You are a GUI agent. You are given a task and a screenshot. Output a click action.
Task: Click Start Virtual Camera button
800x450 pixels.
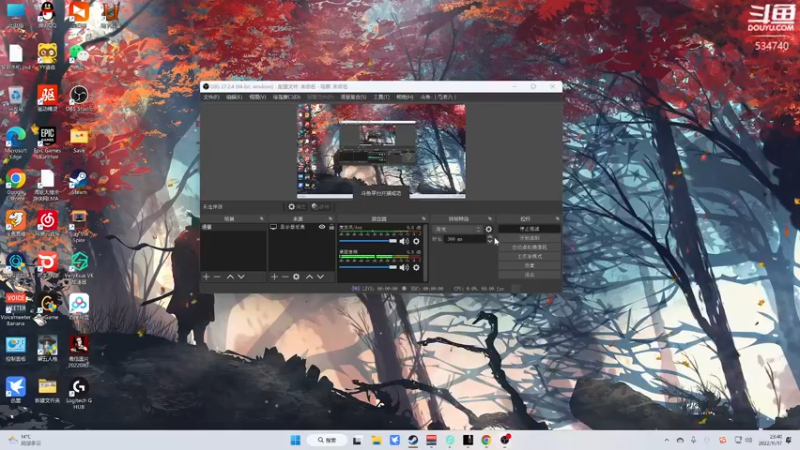click(529, 247)
